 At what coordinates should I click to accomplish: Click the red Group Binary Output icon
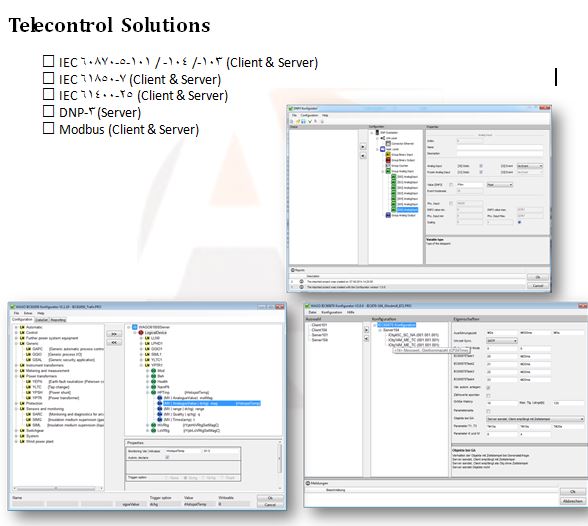[388, 160]
